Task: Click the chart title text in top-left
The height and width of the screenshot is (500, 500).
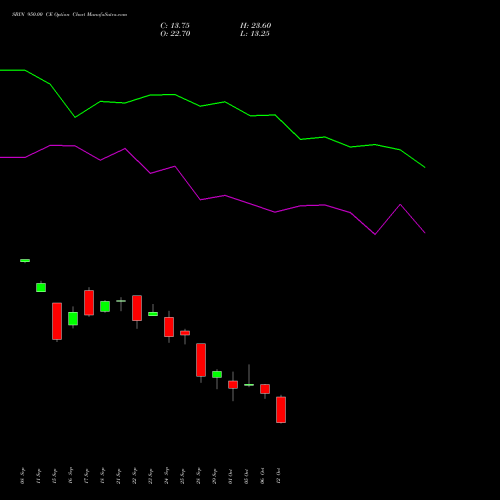Action: [69, 15]
